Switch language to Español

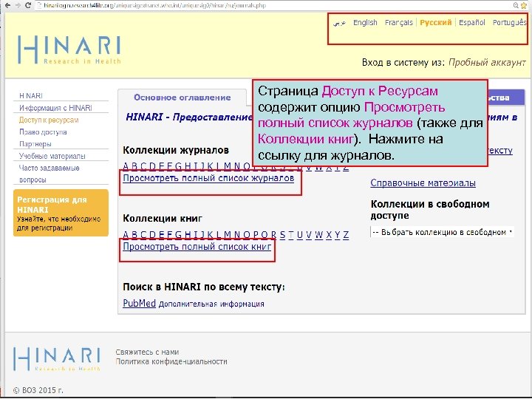(x=472, y=22)
